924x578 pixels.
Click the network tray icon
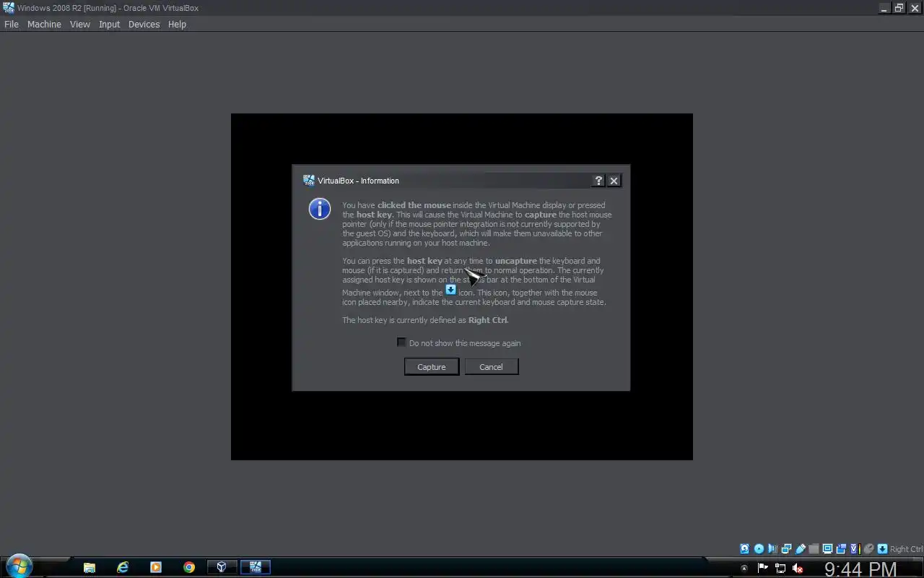pos(780,568)
